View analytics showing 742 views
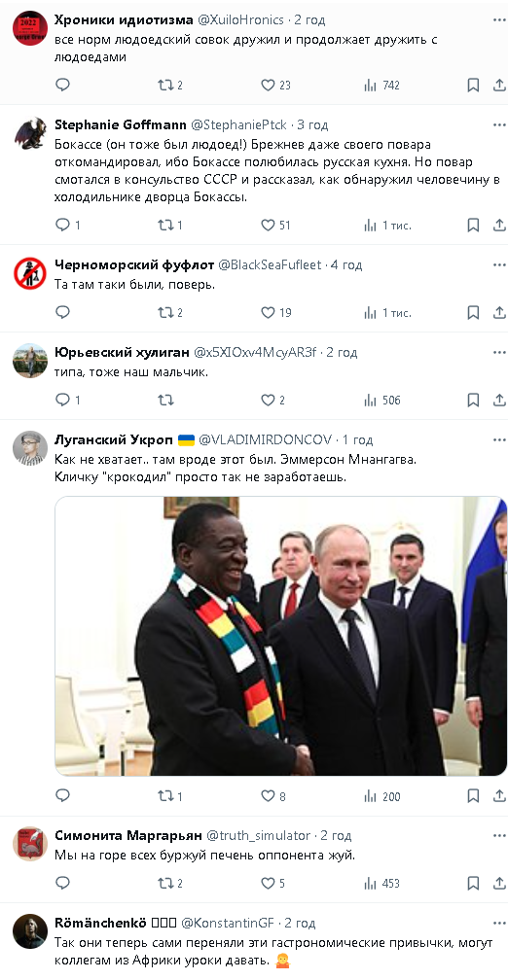Screen dimensions: 508x980 (x=381, y=85)
